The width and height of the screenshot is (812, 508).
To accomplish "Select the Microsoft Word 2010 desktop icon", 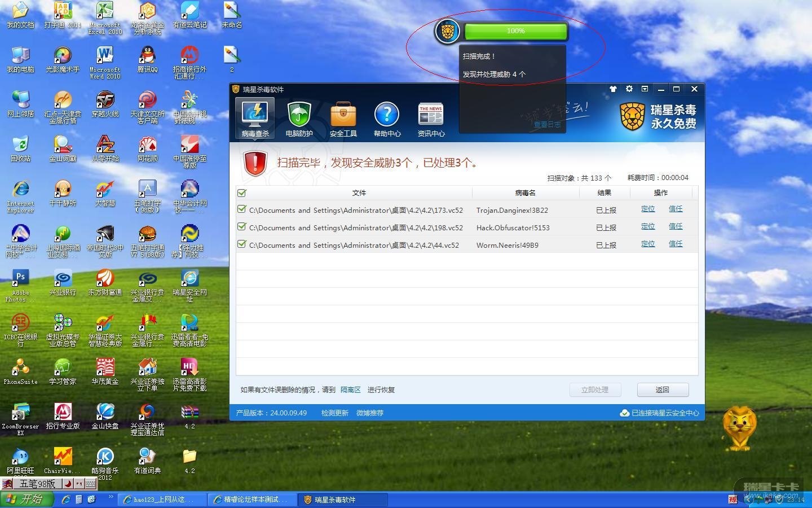I will coord(105,63).
